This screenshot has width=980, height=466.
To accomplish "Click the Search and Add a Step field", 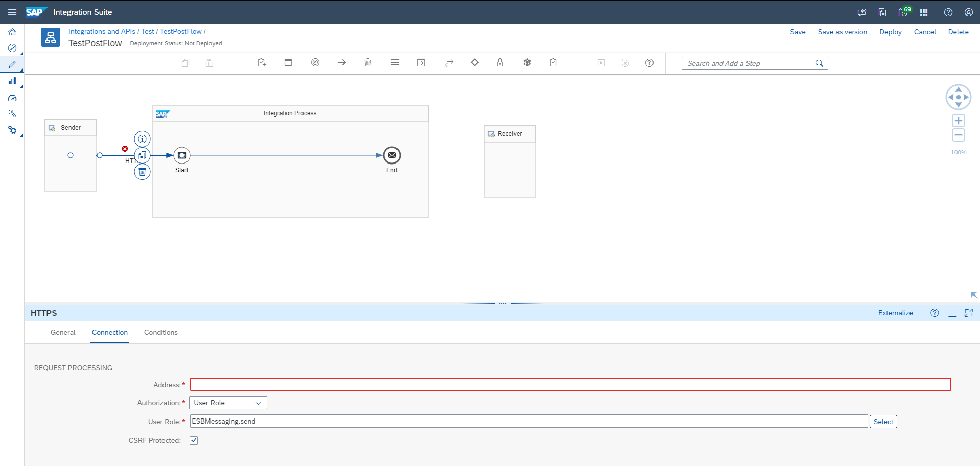I will click(749, 63).
